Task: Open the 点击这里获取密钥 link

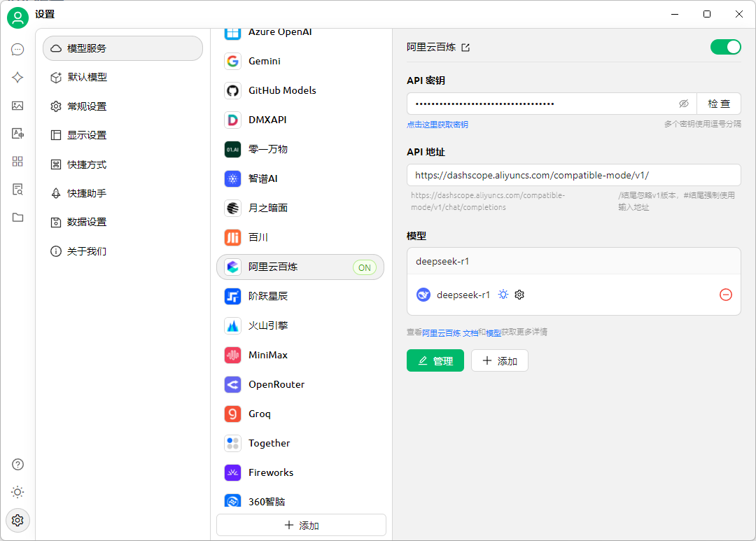Action: [x=437, y=125]
